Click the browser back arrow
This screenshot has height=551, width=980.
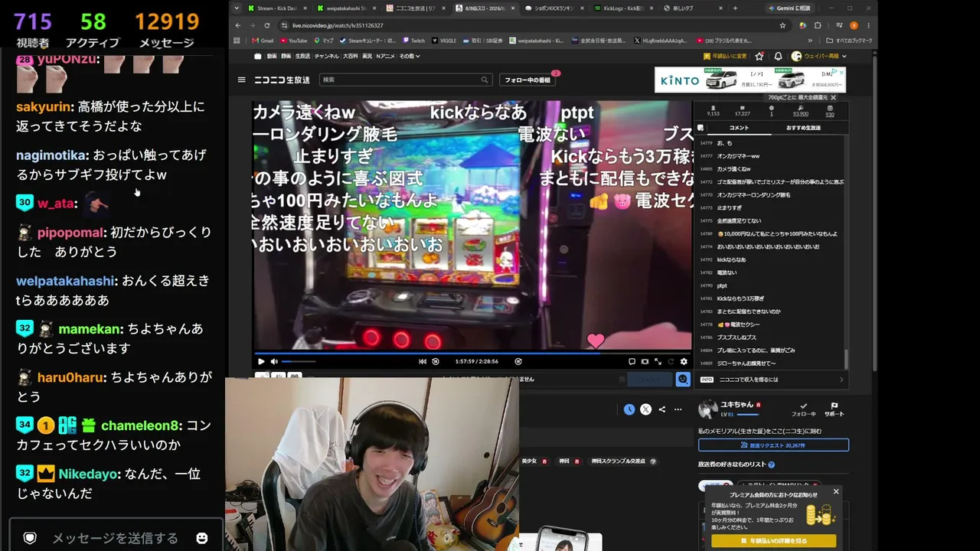point(237,25)
